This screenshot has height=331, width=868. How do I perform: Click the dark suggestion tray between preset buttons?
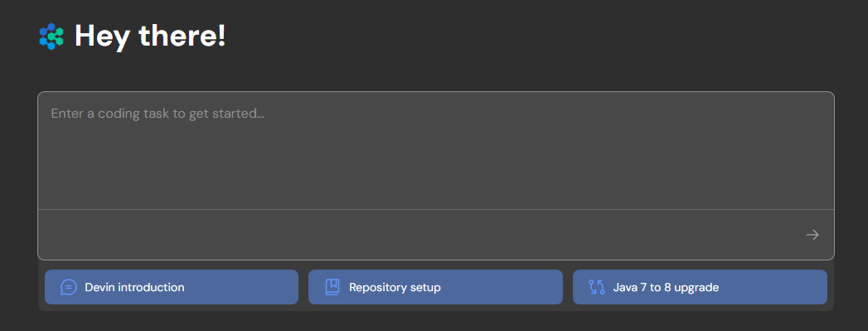(303, 287)
